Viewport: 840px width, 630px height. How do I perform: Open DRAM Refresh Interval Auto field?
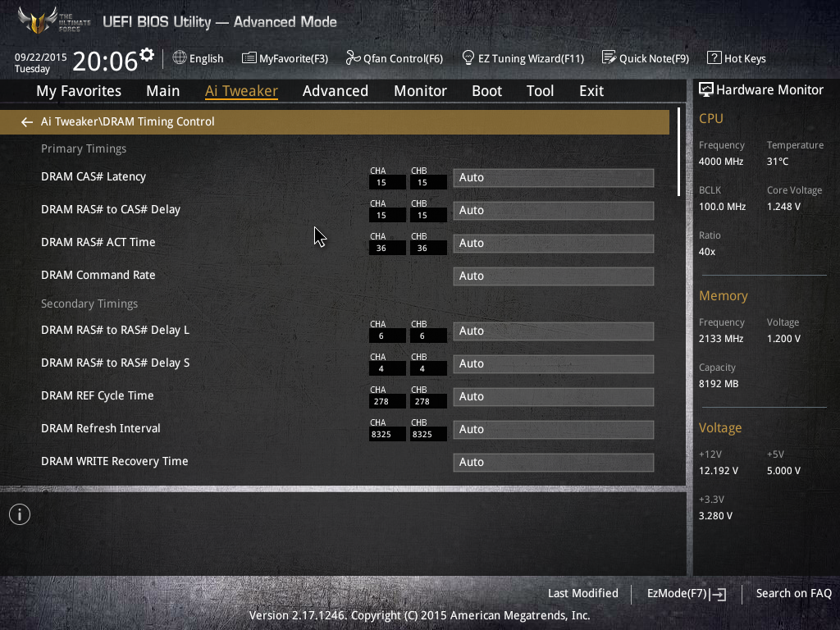click(x=554, y=430)
